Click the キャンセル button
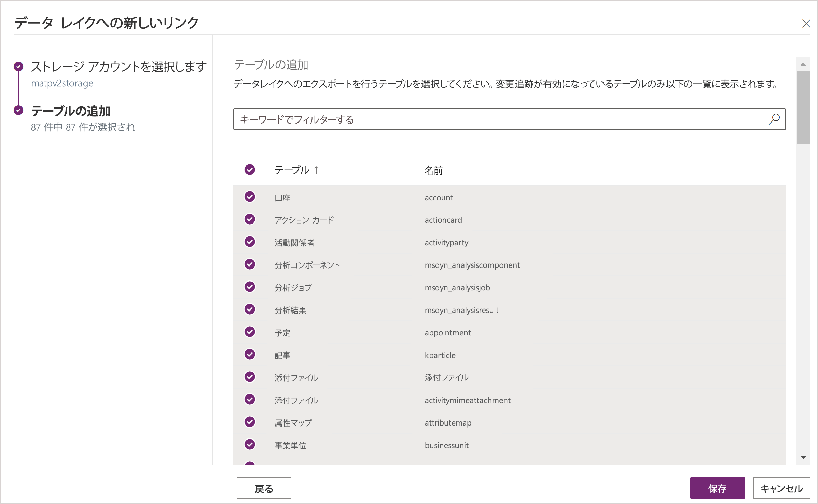The width and height of the screenshot is (818, 504). [x=781, y=488]
